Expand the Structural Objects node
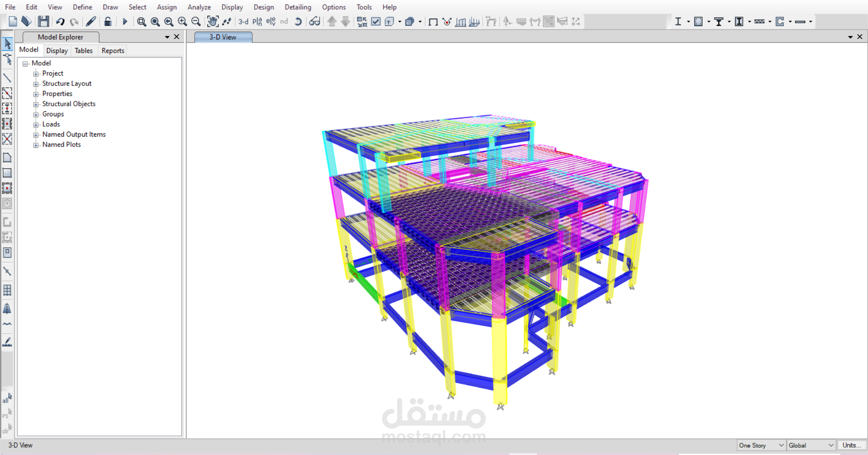This screenshot has width=868, height=455. pyautogui.click(x=36, y=104)
